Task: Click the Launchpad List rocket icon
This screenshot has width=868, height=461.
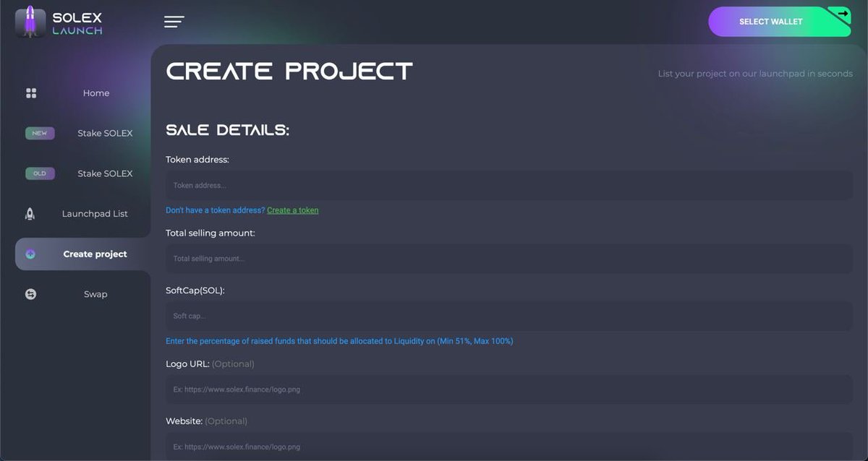Action: 30,214
